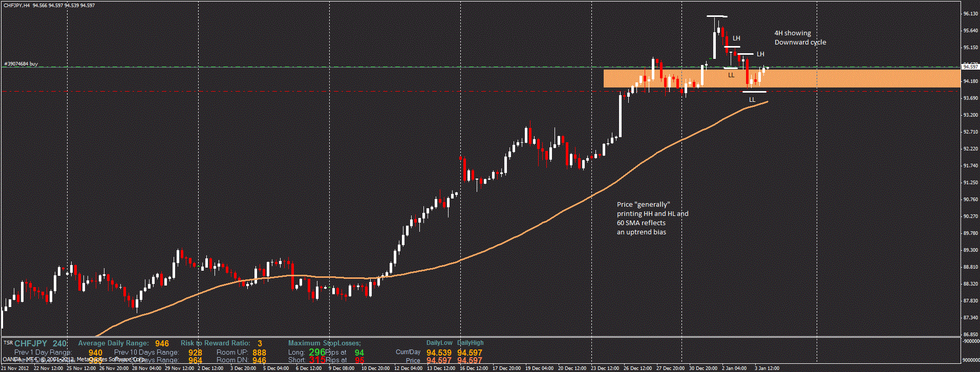
Task: Select the '4H showing Downward cycle' text annotation
Action: point(799,38)
